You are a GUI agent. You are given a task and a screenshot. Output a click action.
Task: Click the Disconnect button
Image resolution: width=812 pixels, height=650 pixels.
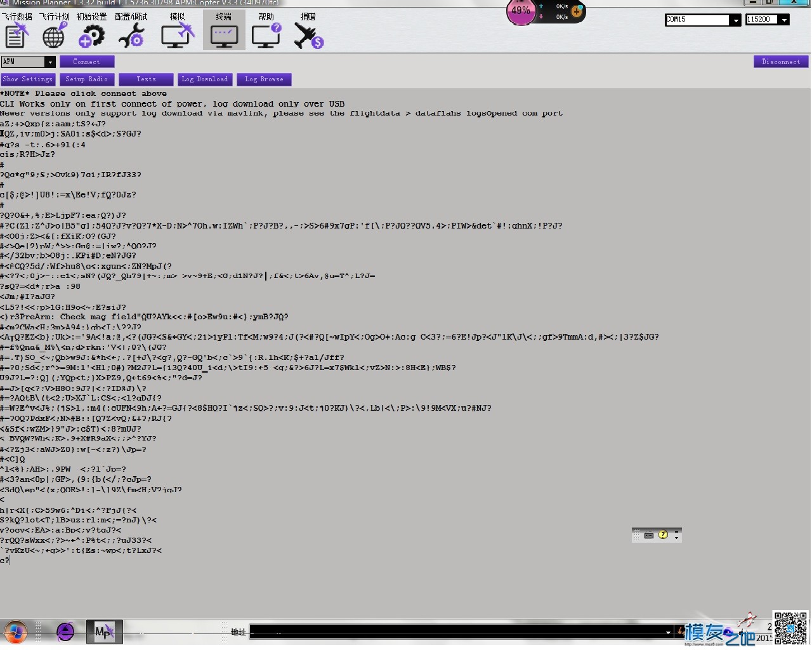tap(781, 62)
